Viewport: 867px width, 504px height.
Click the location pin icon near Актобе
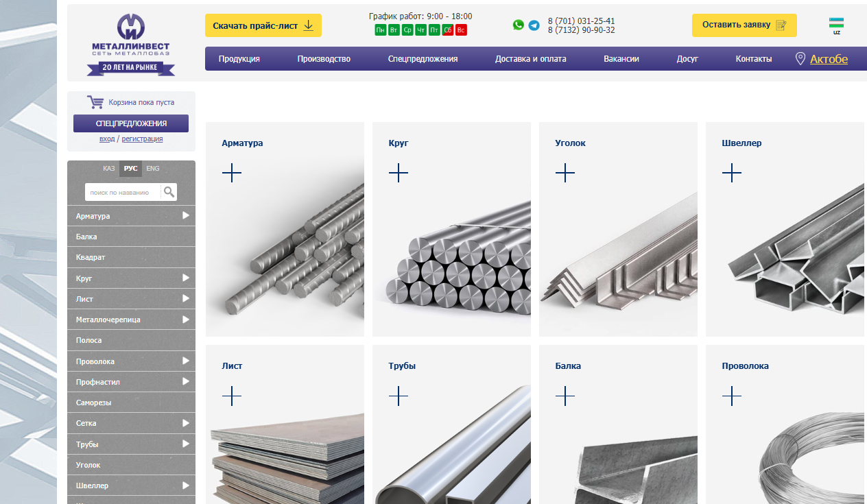pyautogui.click(x=800, y=58)
